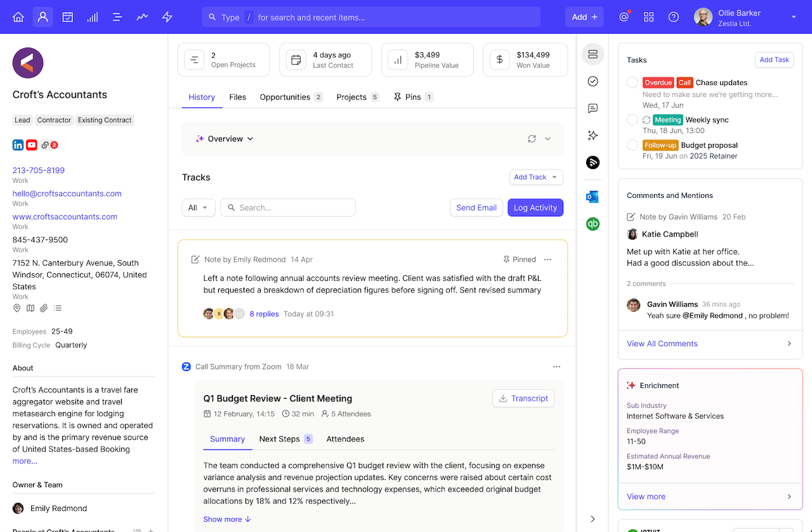
Task: Click Show more in the call summary
Action: click(x=227, y=519)
